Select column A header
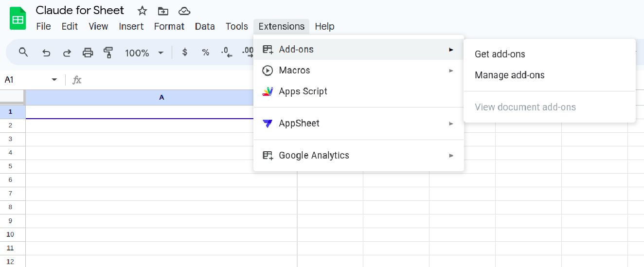 161,98
